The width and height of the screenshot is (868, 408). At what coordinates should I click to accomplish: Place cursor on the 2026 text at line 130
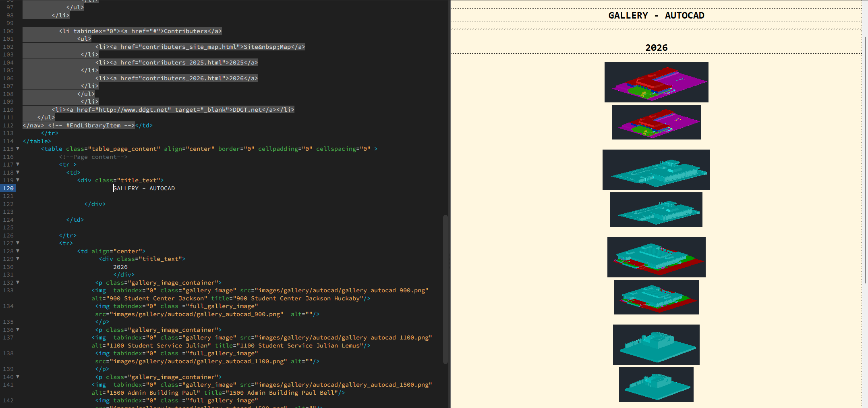coord(120,267)
